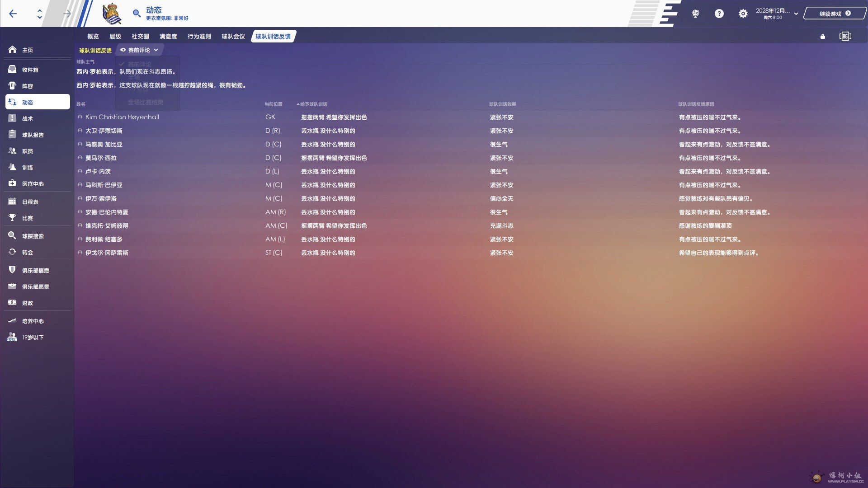The image size is (868, 488).
Task: Click the search magnifier icon
Action: (137, 14)
